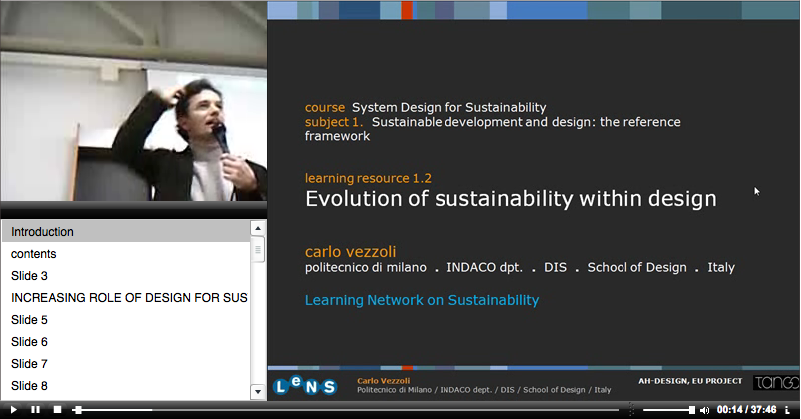Click the play button

(13, 410)
